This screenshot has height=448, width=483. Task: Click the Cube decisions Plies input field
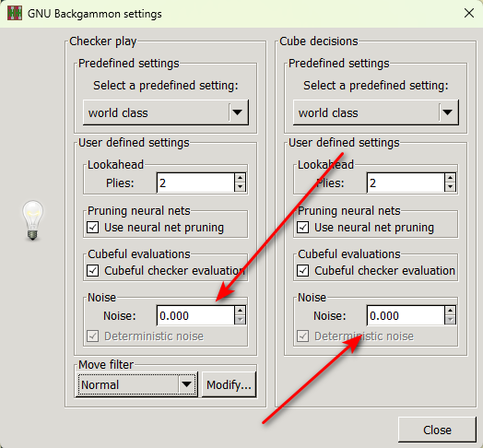pos(406,183)
